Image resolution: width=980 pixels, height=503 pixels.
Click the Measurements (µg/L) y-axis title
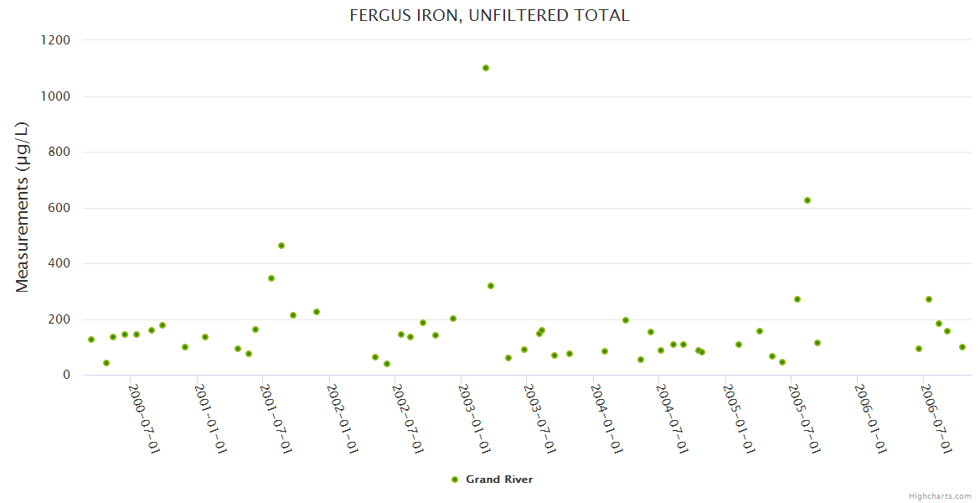(x=23, y=206)
